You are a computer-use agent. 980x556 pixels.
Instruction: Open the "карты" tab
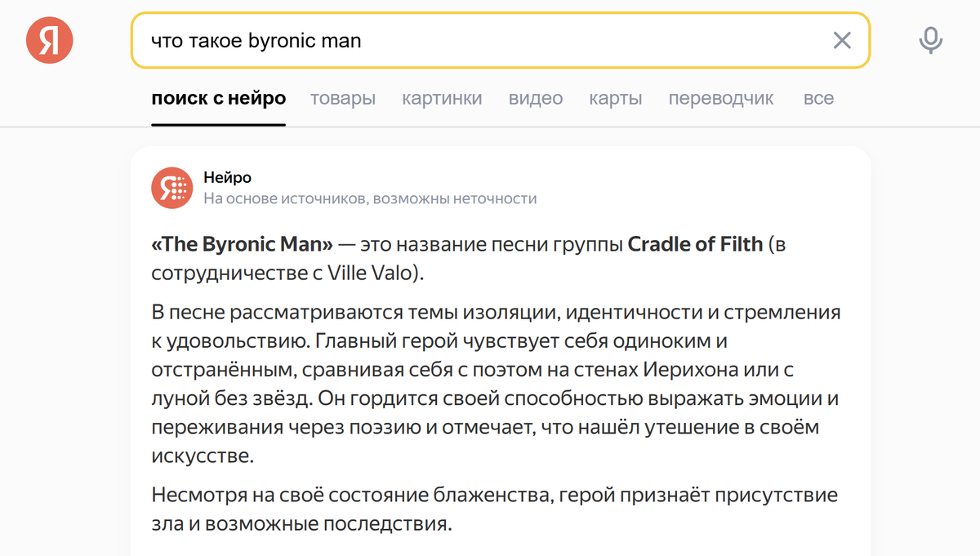point(615,97)
